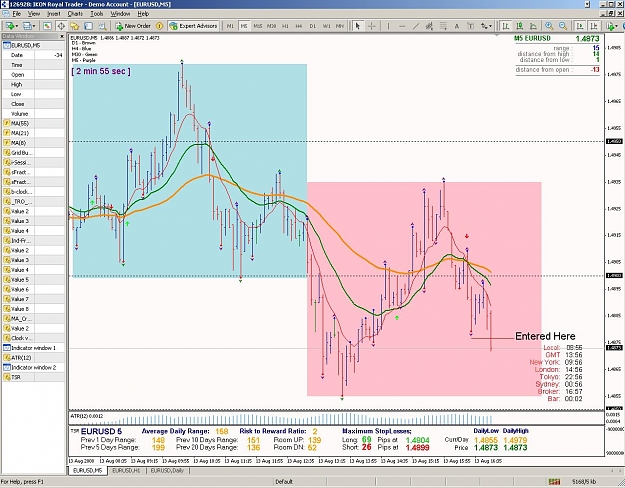Screen dimensions: 625x488
Task: Close the Data Window panel
Action: click(x=62, y=36)
